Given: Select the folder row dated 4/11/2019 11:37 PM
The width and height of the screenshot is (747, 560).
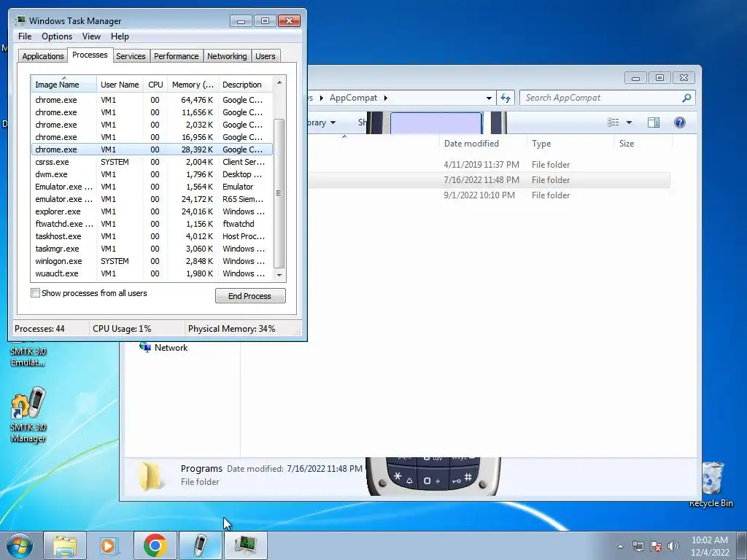Looking at the screenshot, I should (489, 165).
